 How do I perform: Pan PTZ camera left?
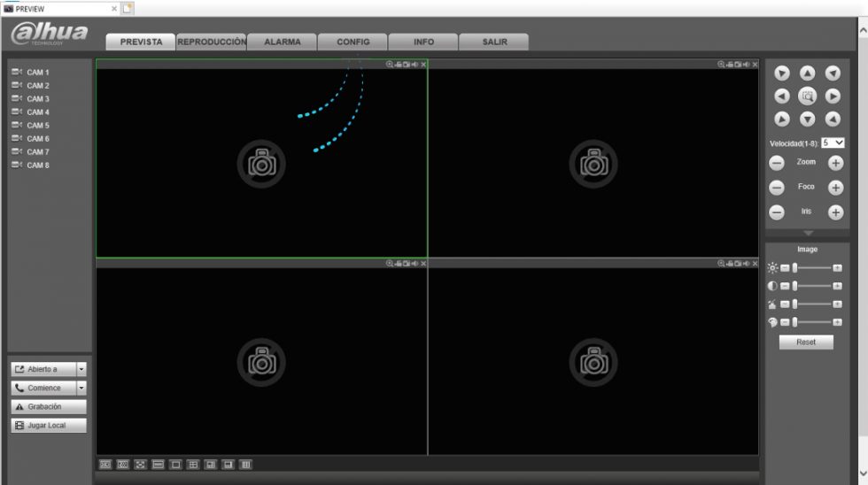(x=781, y=96)
